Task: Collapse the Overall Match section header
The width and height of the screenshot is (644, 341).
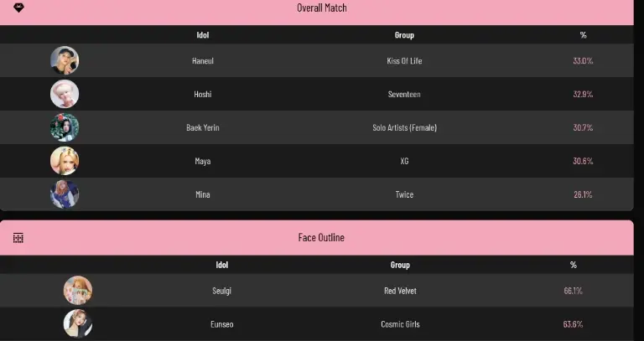Action: pos(321,8)
